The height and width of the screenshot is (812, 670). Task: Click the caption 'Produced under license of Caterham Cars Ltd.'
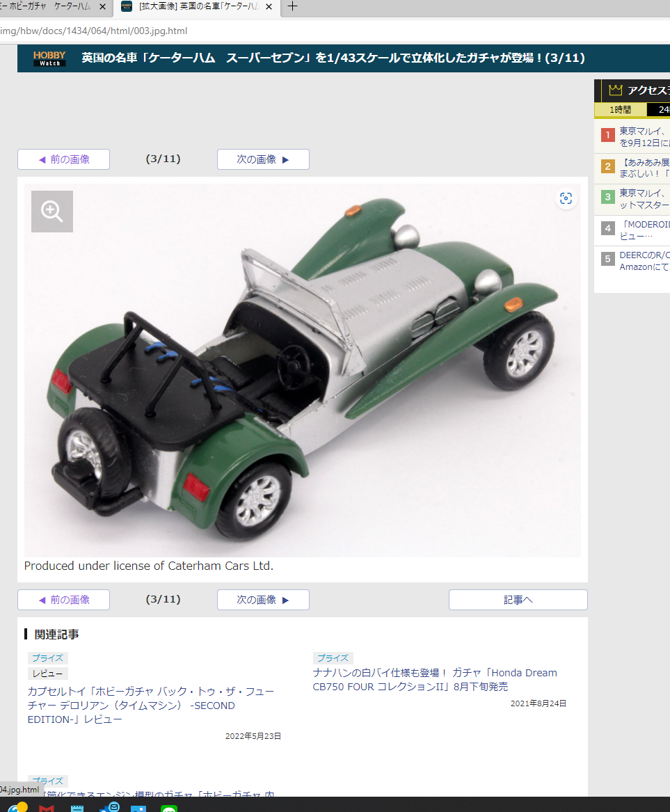click(x=149, y=566)
